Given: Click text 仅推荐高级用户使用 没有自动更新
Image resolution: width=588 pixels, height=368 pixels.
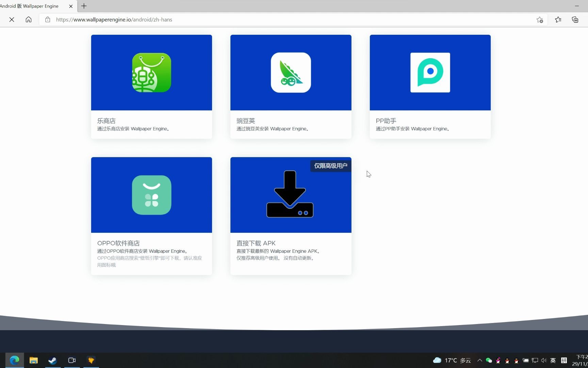Looking at the screenshot, I should [x=276, y=258].
